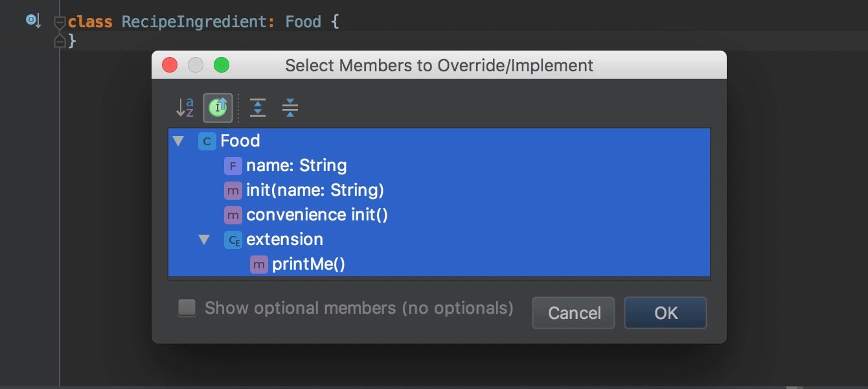
Task: Click the collapse all icon
Action: click(290, 108)
